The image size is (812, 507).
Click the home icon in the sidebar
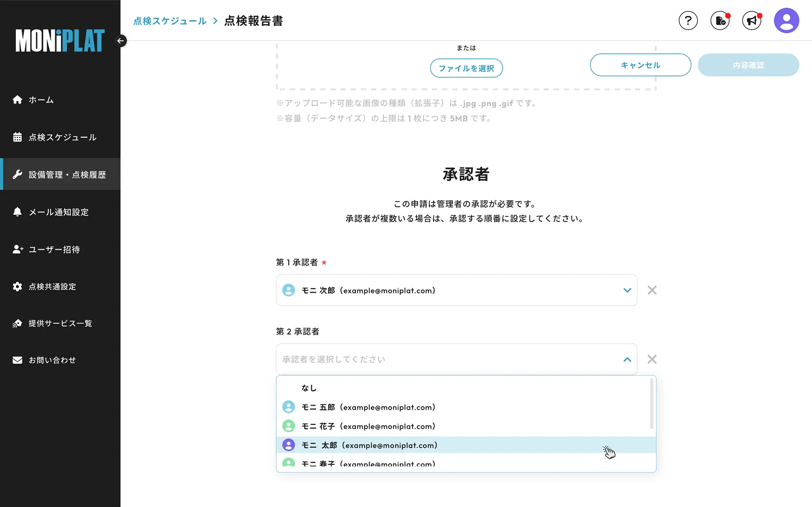pyautogui.click(x=17, y=100)
